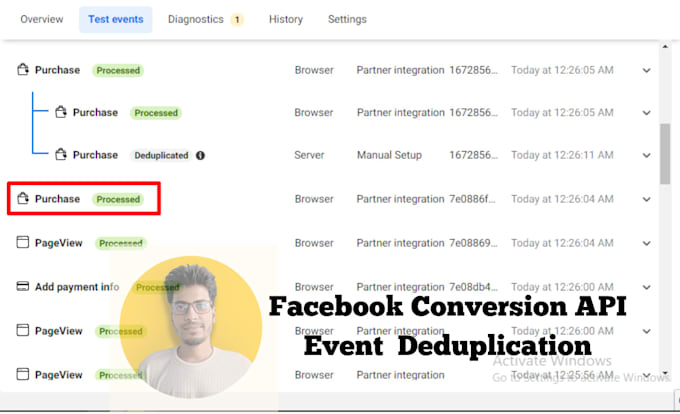The image size is (680, 414).
Task: Switch to the Diagnostics tab
Action: pos(196,20)
